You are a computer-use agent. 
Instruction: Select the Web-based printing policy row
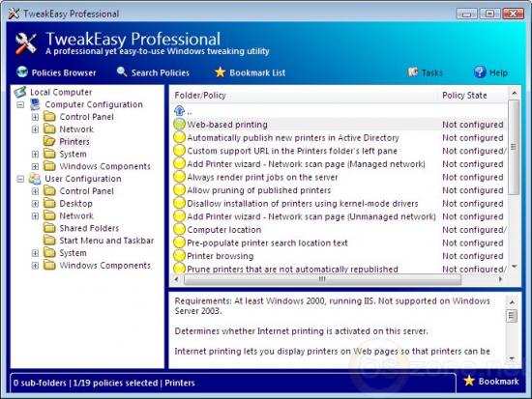coord(340,125)
